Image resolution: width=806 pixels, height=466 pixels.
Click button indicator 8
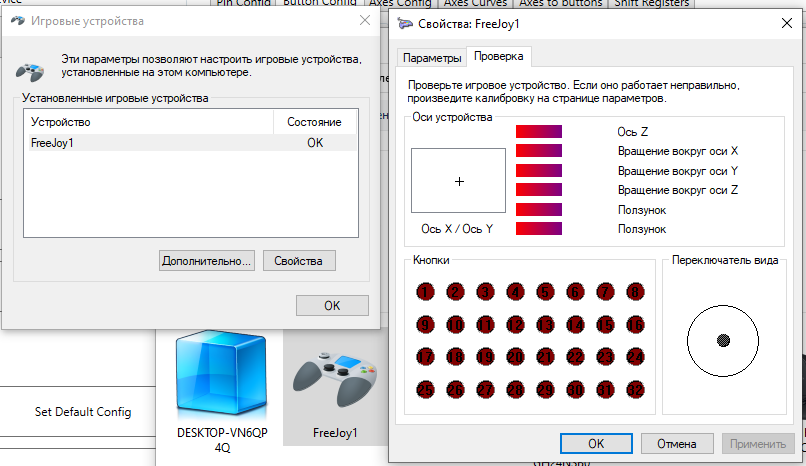click(x=635, y=292)
